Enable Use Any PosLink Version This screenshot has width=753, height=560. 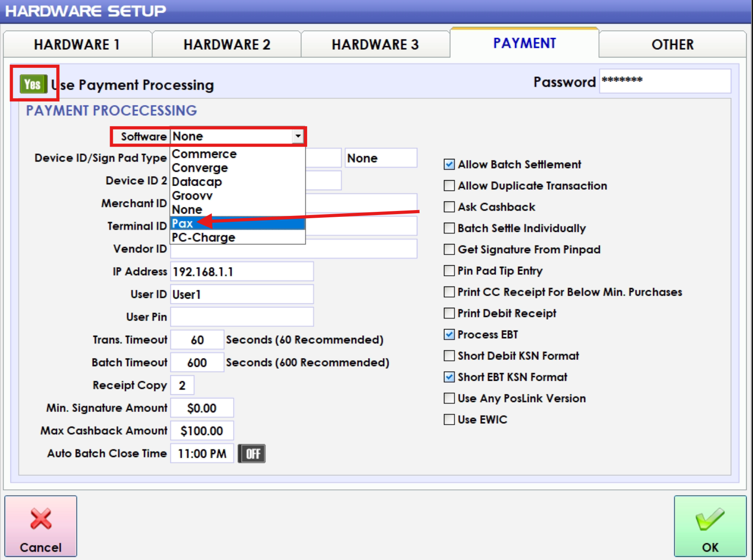pyautogui.click(x=449, y=398)
